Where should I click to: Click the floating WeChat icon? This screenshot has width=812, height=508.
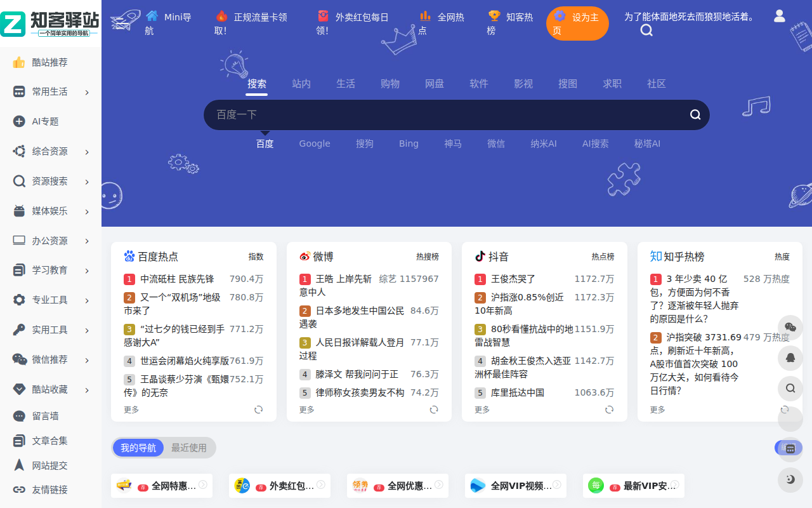[790, 327]
